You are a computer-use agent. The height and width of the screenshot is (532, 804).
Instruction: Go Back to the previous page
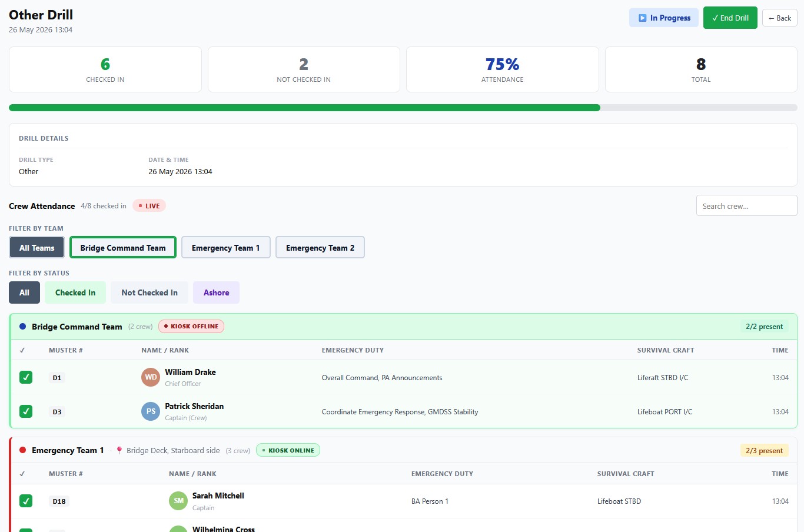pos(779,18)
